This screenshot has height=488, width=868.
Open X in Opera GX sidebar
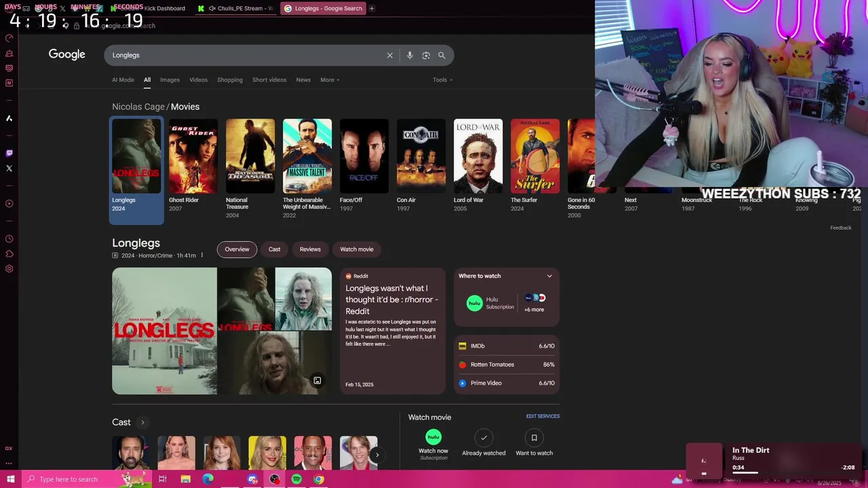pos(9,168)
